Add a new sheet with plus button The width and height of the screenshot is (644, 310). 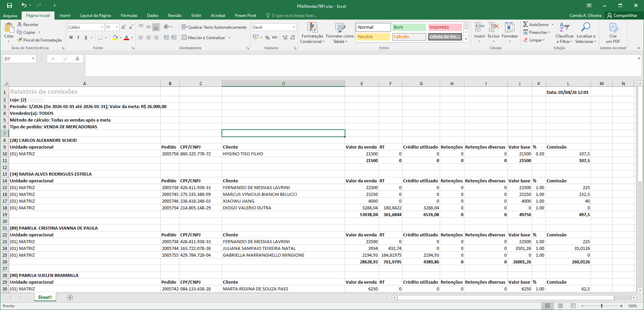pyautogui.click(x=70, y=298)
